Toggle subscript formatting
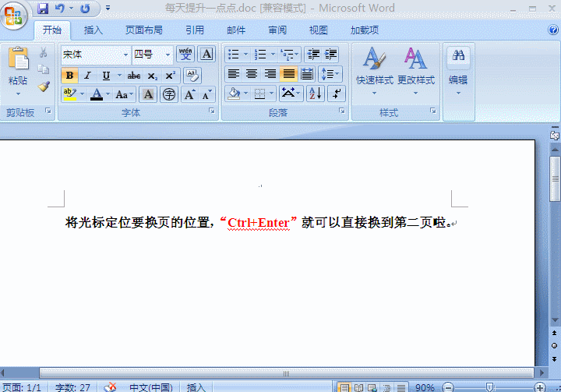The height and width of the screenshot is (392, 561). point(152,76)
